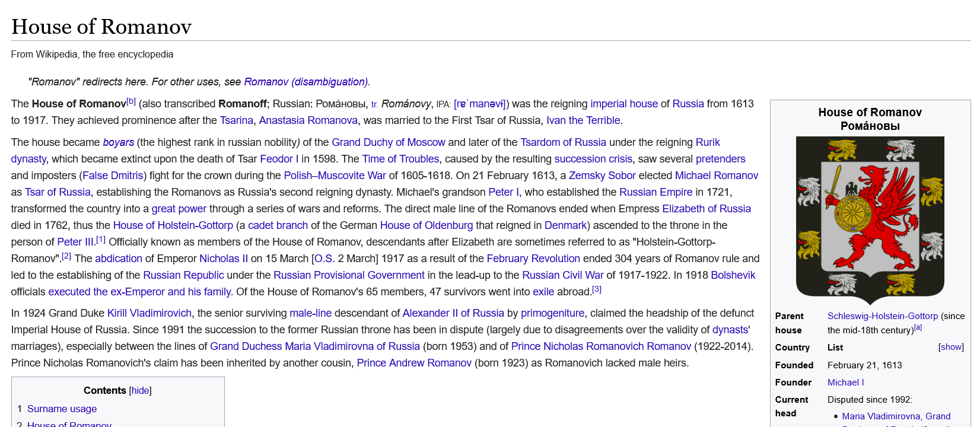Hide the Contents table
The width and height of the screenshot is (980, 427).
coord(141,390)
